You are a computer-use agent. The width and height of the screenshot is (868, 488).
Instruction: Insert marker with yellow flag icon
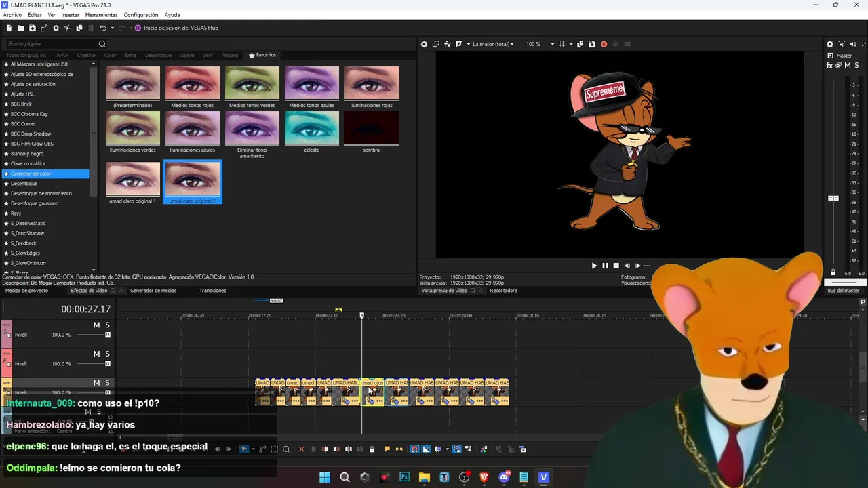(387, 449)
